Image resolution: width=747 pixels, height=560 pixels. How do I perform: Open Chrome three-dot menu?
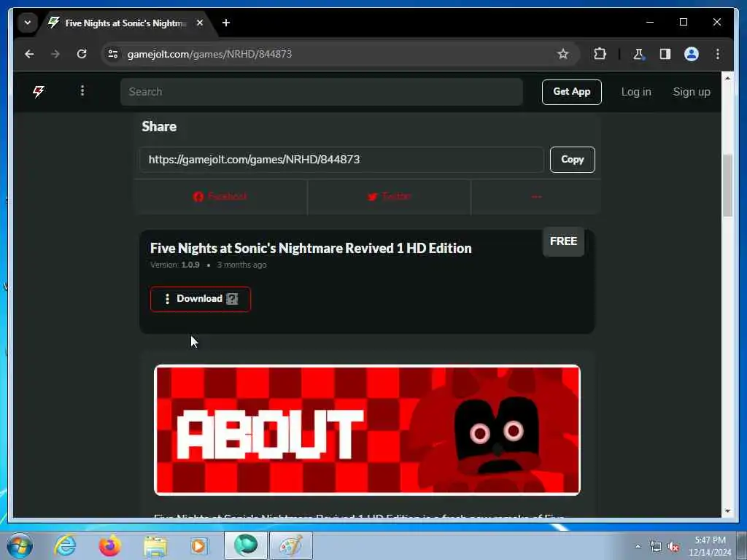(718, 54)
